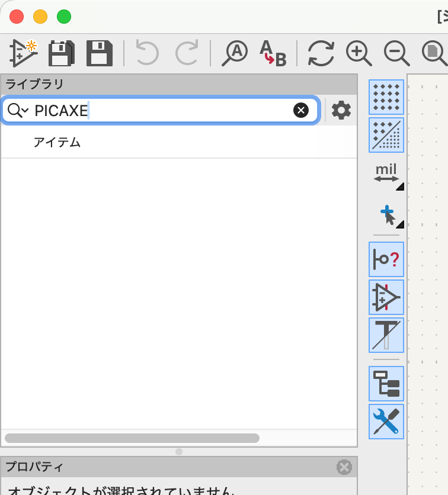Viewport: 448px width, 495px height.
Task: Toggle the properties manager panel
Action: [x=386, y=422]
